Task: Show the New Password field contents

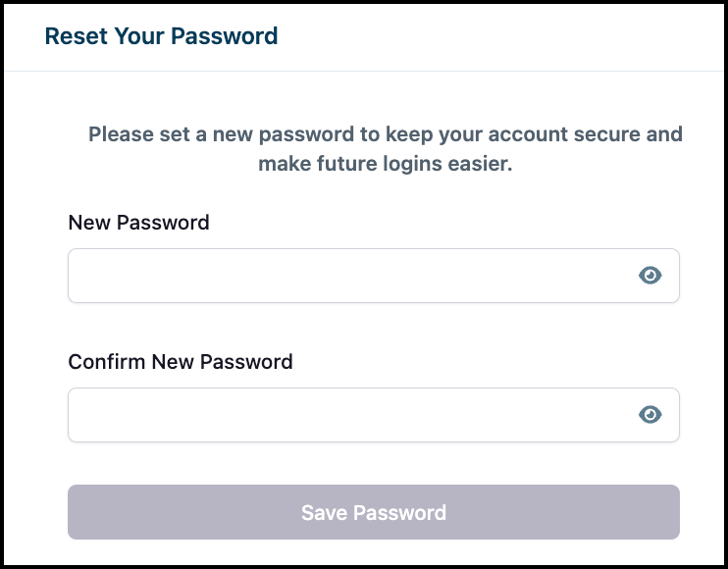Action: 650,276
